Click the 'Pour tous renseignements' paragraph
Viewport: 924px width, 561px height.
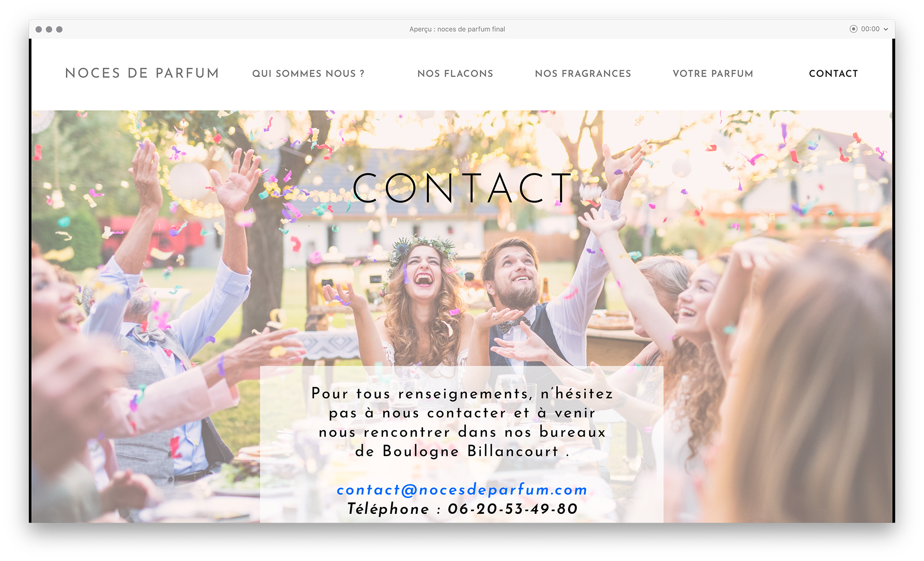462,422
